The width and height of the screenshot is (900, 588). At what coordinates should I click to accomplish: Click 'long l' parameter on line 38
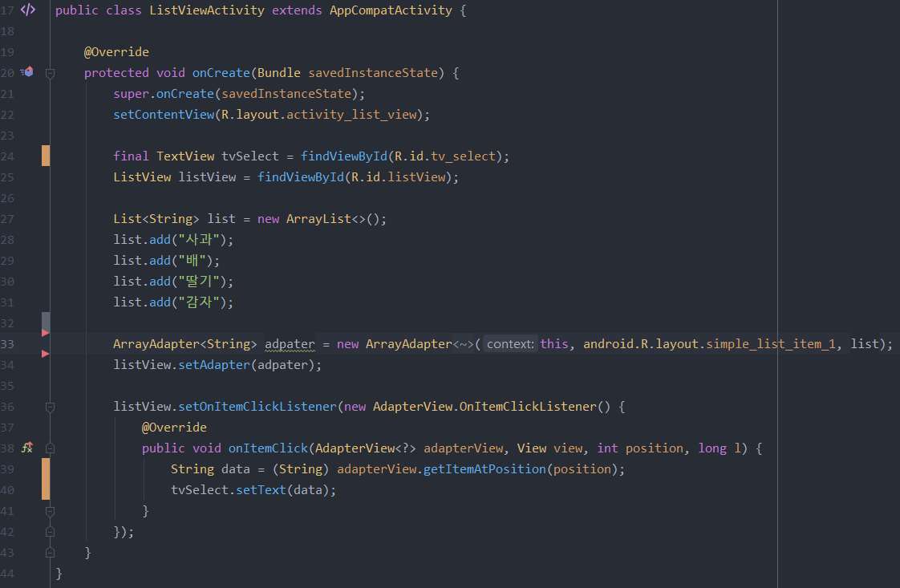[720, 448]
